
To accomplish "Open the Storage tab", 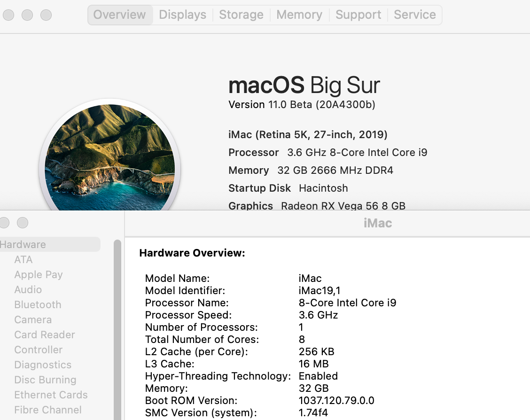I will pos(242,15).
